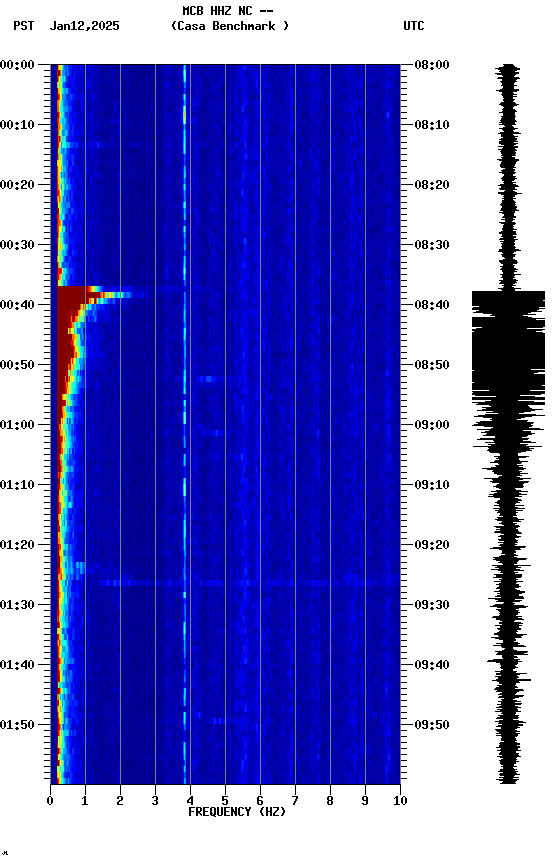This screenshot has width=552, height=864.
Task: Click the '00:10' PST time label
Action: click(17, 125)
